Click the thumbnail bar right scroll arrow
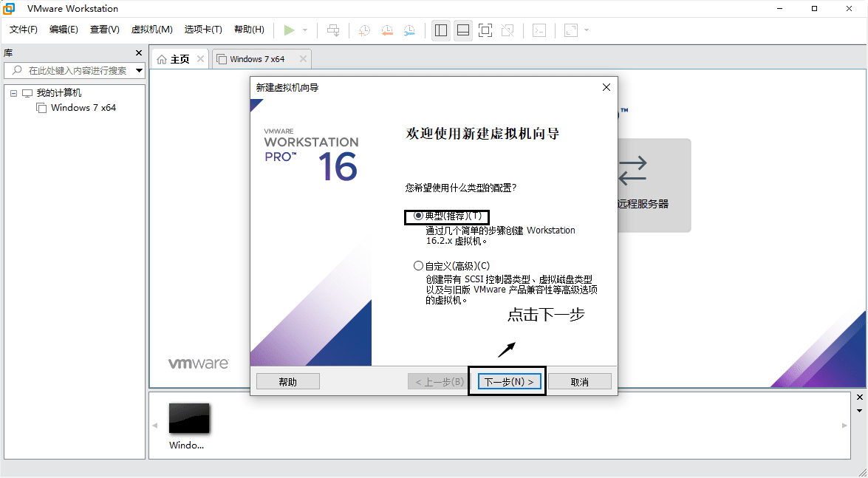The image size is (868, 478). (845, 426)
